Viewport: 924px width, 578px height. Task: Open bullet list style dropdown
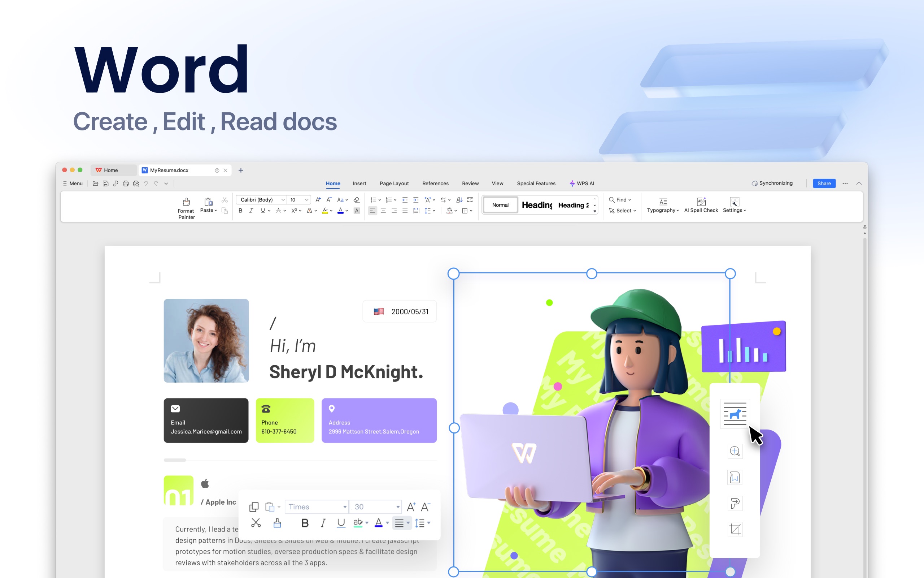tap(380, 200)
